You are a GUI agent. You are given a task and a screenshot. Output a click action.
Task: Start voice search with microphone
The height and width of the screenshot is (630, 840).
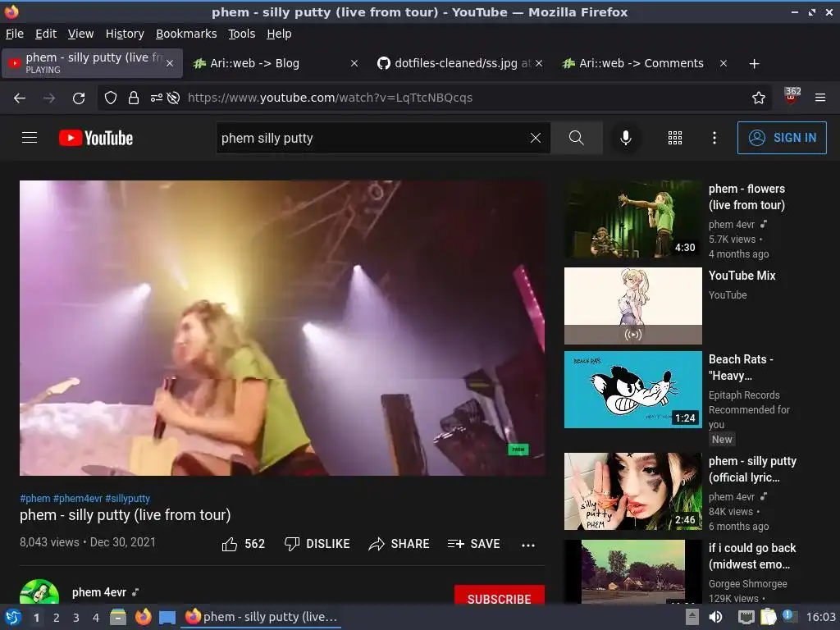click(625, 138)
